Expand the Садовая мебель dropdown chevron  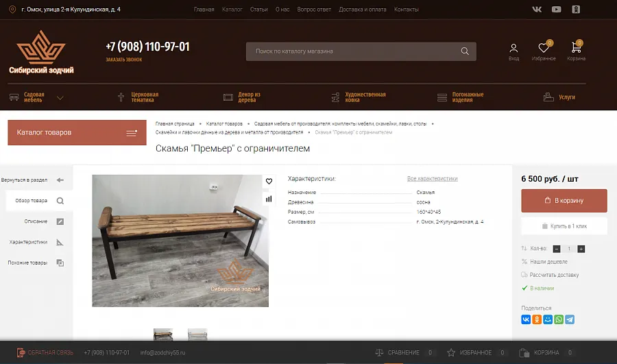(60, 97)
